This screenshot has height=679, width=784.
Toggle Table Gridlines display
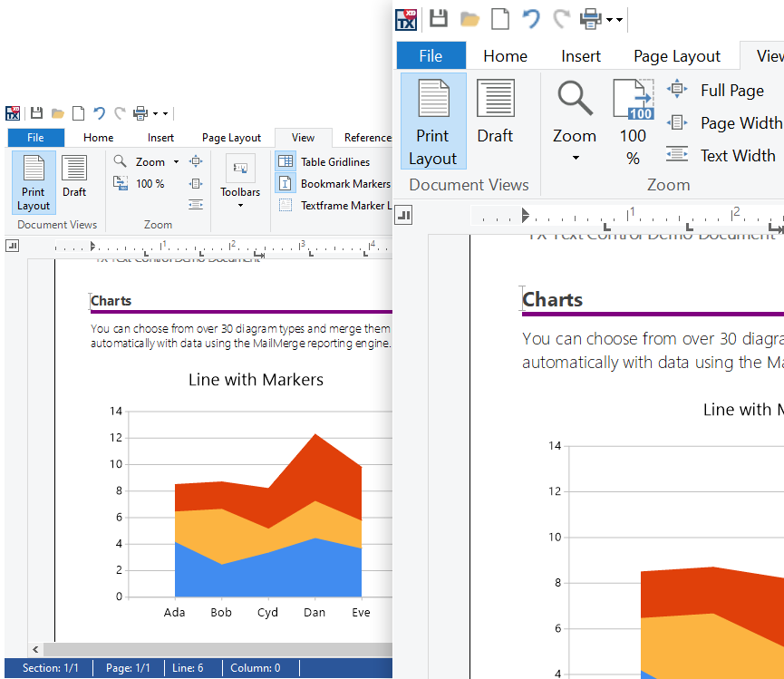[x=334, y=161]
